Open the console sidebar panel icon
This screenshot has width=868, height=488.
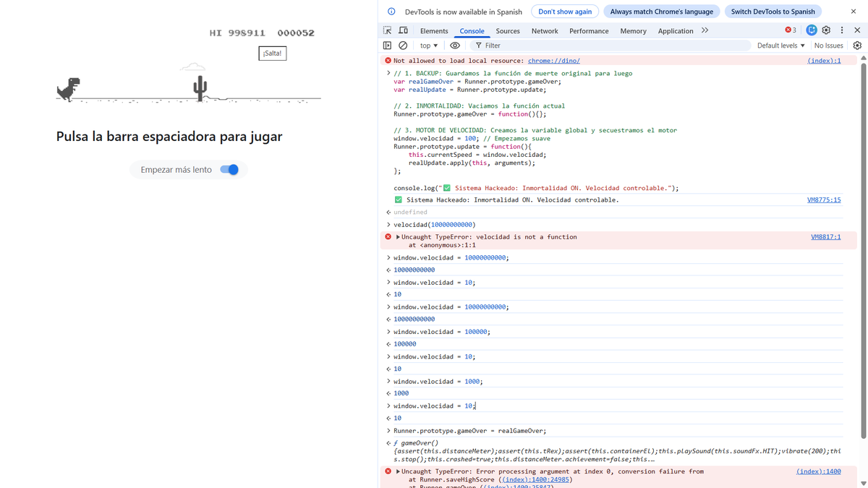point(387,45)
